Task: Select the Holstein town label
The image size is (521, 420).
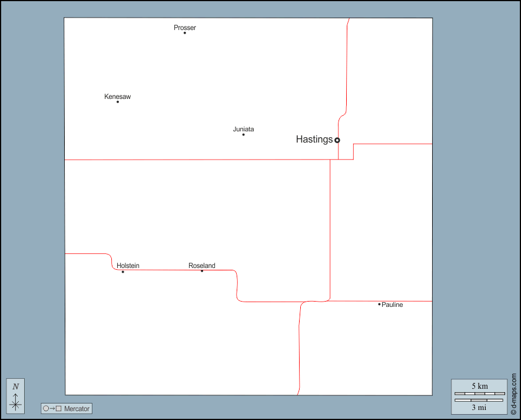Action: (128, 265)
